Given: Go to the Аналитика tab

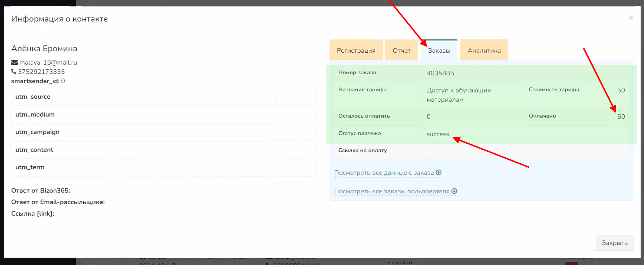Looking at the screenshot, I should tap(484, 50).
